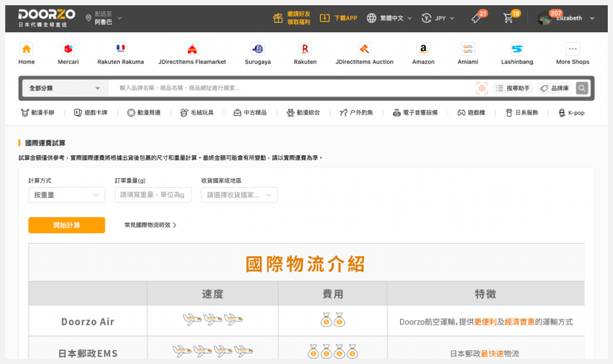Click the image search camera icon
The height and width of the screenshot is (364, 613).
coord(482,88)
